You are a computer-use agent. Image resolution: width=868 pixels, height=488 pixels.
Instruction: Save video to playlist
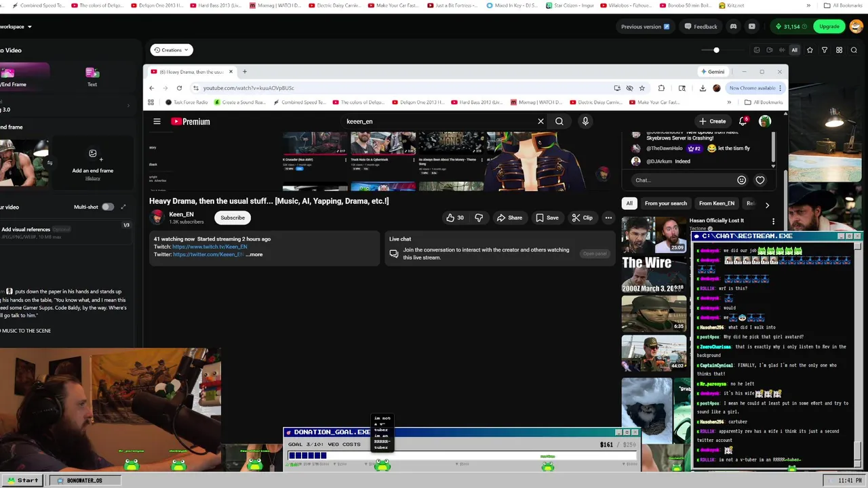point(547,218)
